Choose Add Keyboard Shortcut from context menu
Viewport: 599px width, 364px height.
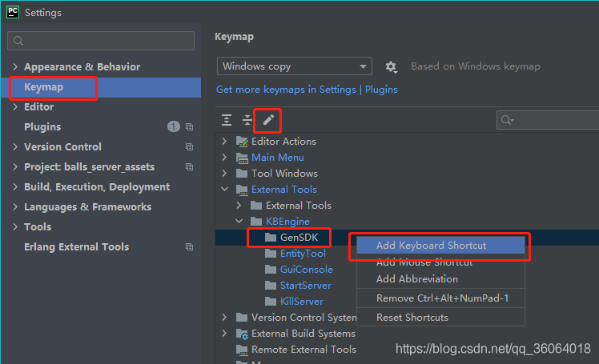click(x=431, y=246)
